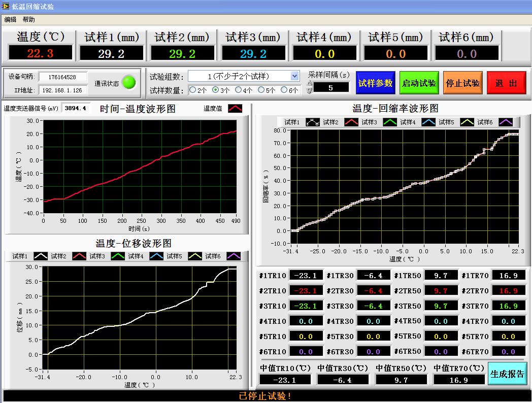532x403 pixels.
Task: Decrease 采样间隔 using the down stepper arrow
Action: (309, 91)
